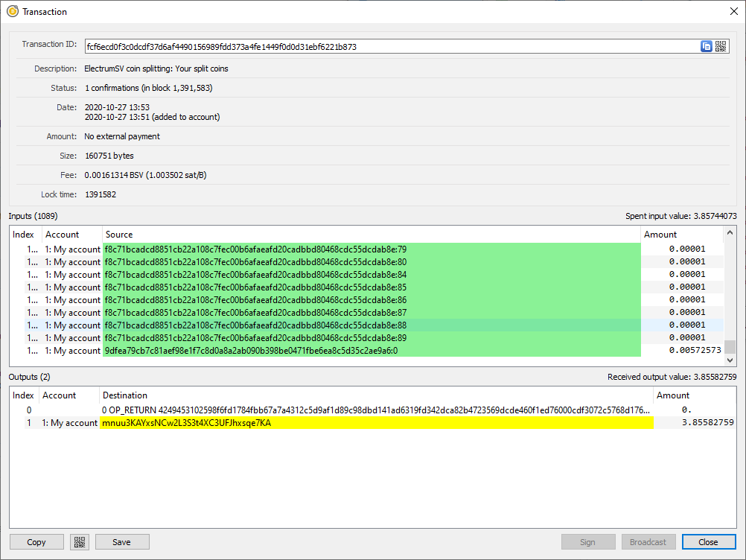Click the Index column header in Outputs
The height and width of the screenshot is (560, 746).
click(23, 395)
